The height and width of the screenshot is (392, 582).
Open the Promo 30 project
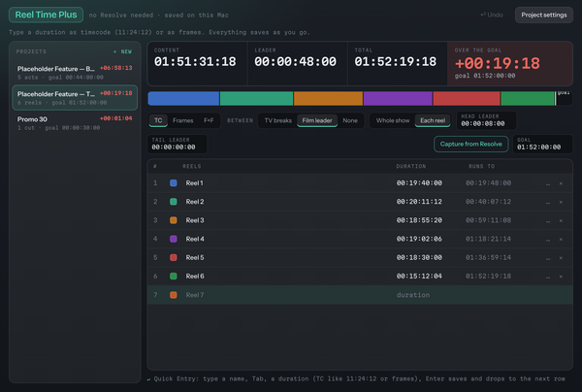click(75, 123)
